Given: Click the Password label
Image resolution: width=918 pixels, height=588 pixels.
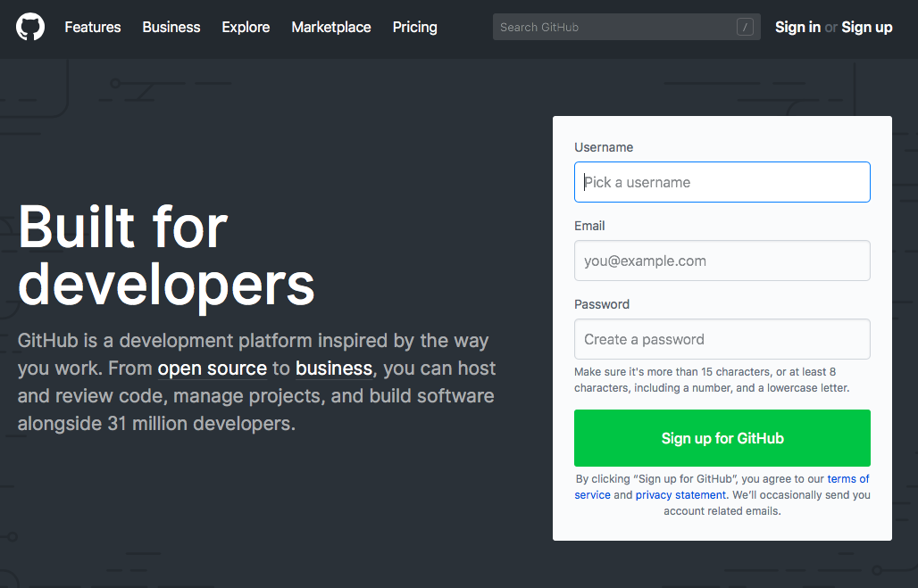Looking at the screenshot, I should coord(602,304).
